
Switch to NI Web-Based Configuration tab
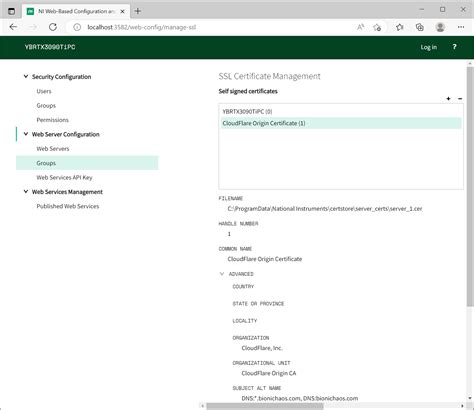pyautogui.click(x=75, y=11)
